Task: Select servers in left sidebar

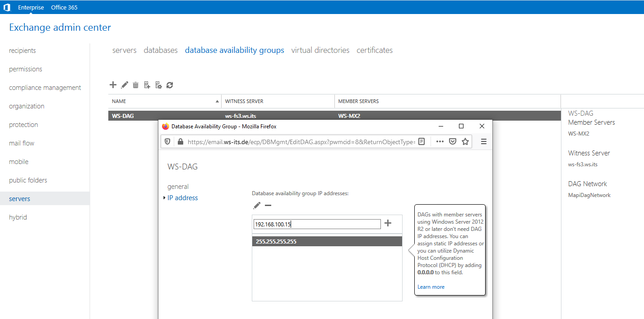Action: click(45, 198)
